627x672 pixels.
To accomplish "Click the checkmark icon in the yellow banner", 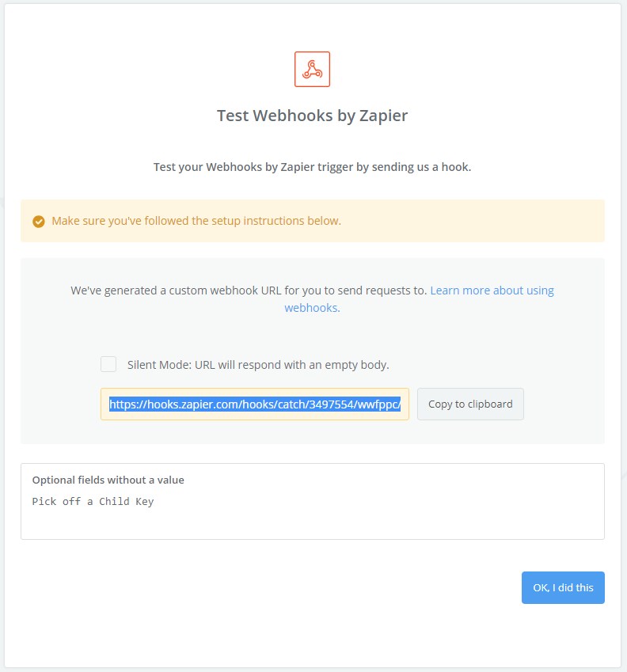I will 38,221.
